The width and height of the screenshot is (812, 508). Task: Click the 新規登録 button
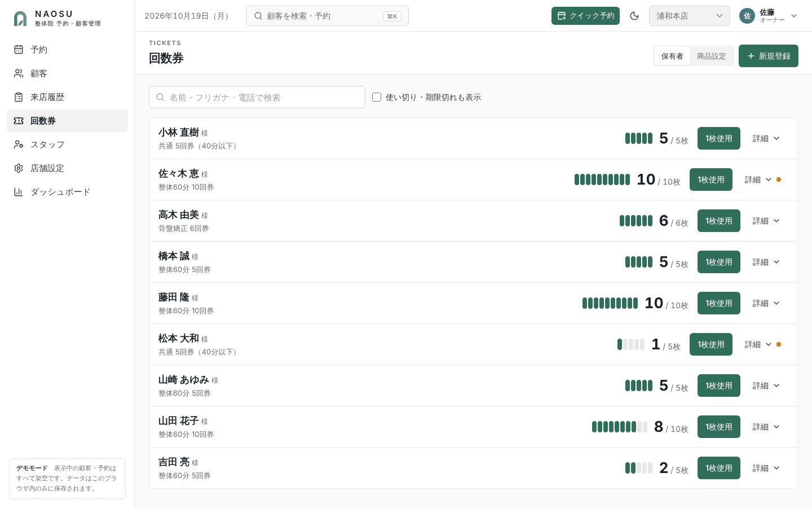769,56
